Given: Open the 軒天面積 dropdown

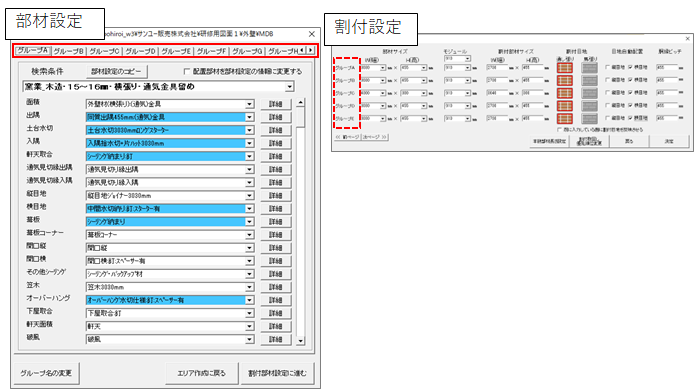Looking at the screenshot, I should point(250,326).
